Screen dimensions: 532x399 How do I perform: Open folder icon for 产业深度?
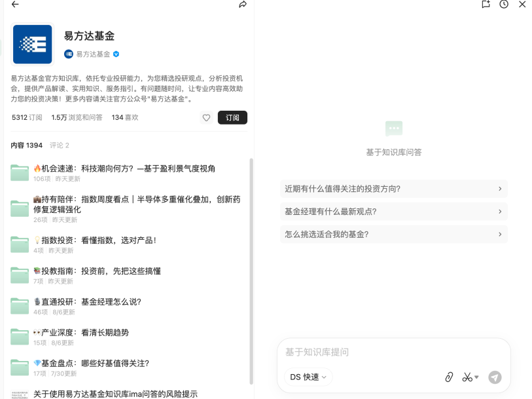point(20,337)
